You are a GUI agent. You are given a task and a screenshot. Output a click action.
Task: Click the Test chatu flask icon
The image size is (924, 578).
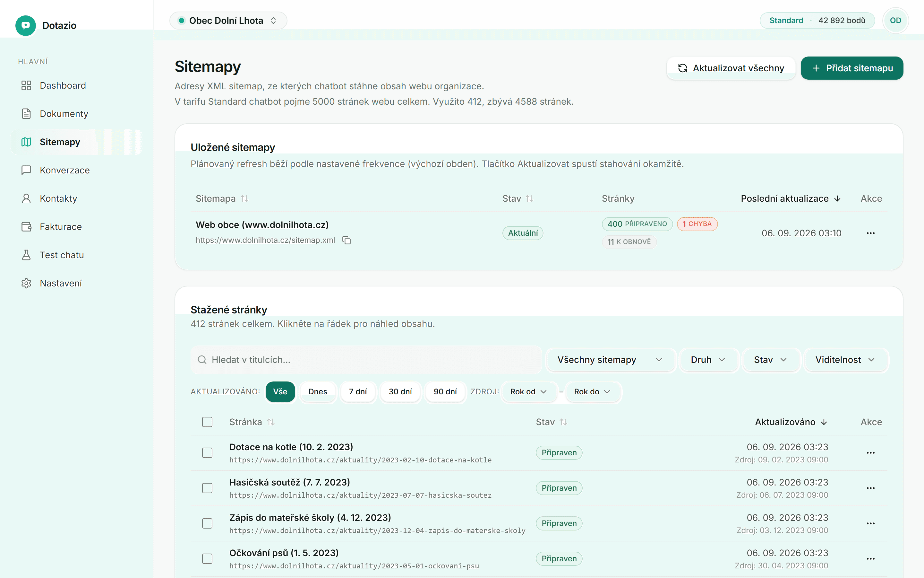[26, 255]
